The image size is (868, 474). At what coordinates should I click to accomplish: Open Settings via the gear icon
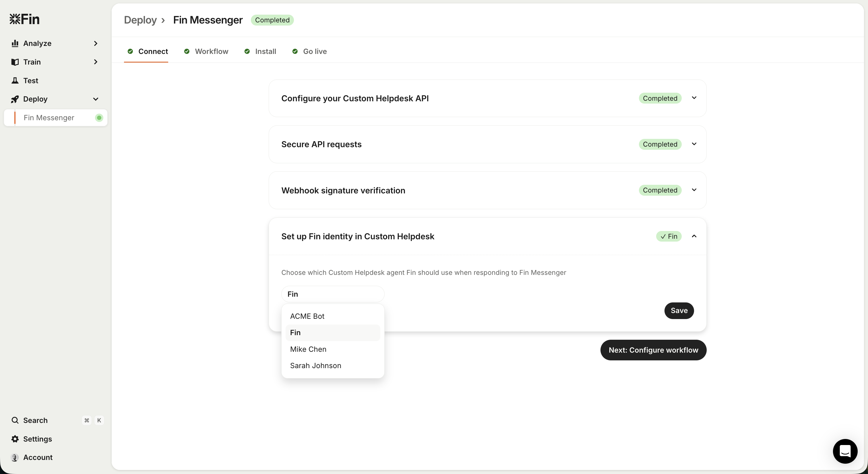(x=15, y=439)
